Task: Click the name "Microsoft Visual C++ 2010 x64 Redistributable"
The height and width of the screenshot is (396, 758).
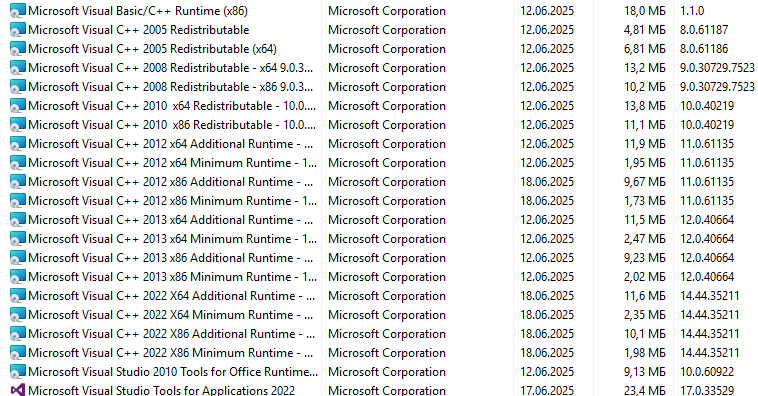Action: pyautogui.click(x=172, y=106)
